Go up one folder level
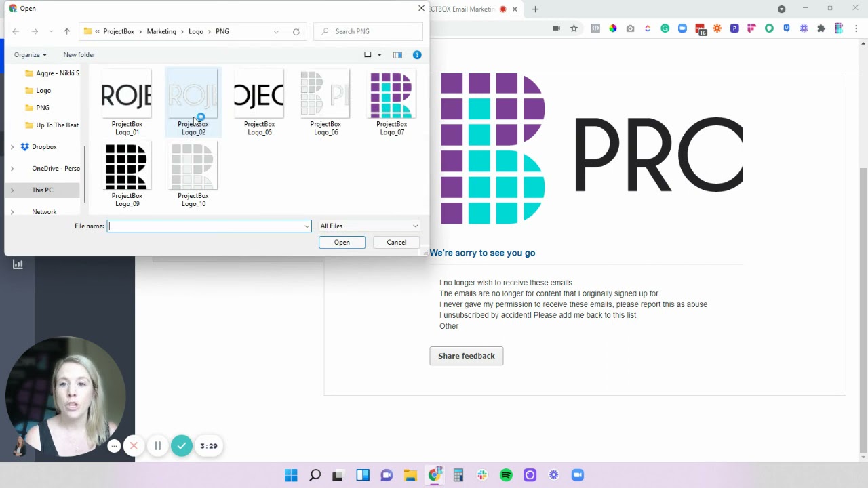This screenshot has width=868, height=488. (x=66, y=31)
